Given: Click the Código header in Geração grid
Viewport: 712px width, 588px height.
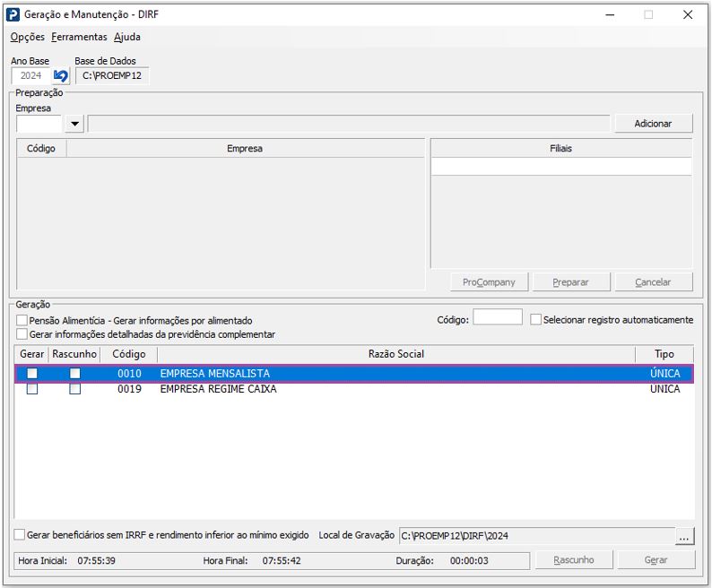Looking at the screenshot, I should point(129,354).
